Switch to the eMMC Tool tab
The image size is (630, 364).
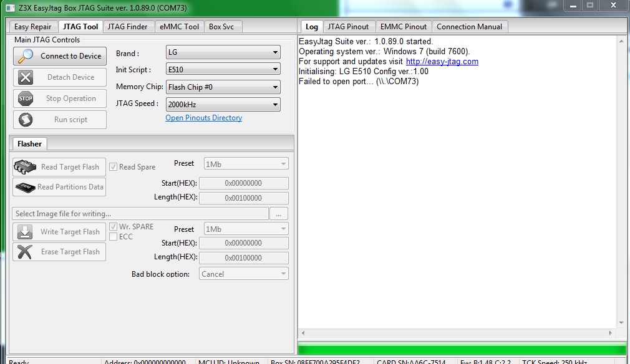[x=179, y=27]
